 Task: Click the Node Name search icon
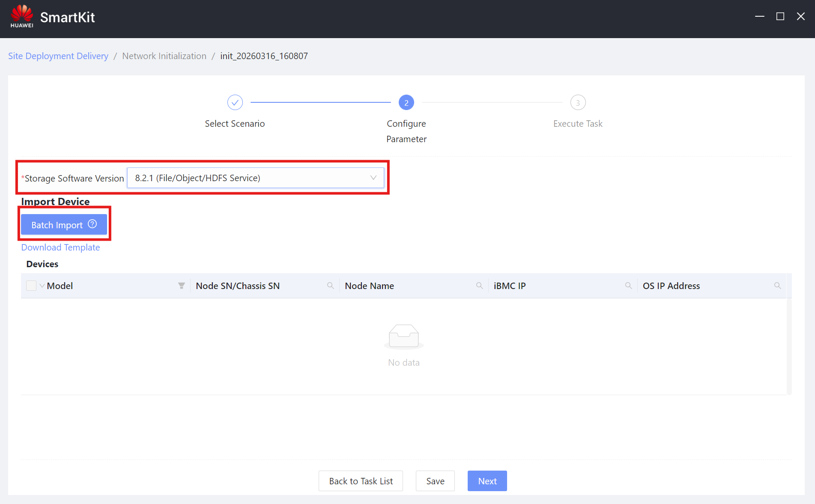[479, 286]
